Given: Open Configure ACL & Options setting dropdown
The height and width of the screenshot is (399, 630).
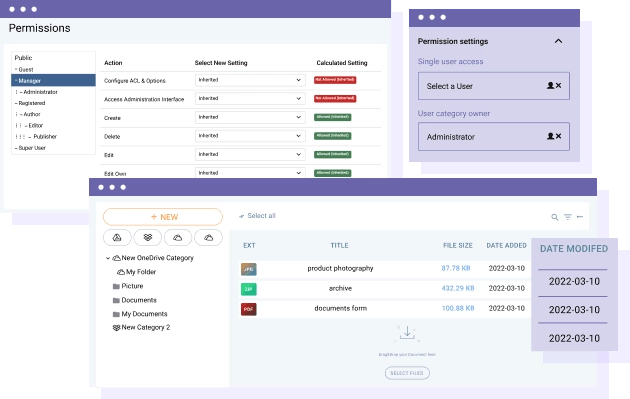Looking at the screenshot, I should click(250, 80).
